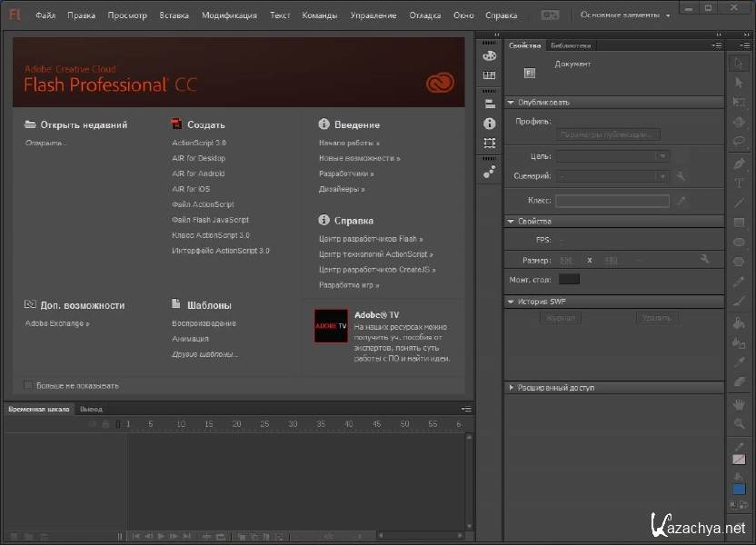Toggle the timeline lock layers icon
Image resolution: width=756 pixels, height=545 pixels.
(x=105, y=424)
